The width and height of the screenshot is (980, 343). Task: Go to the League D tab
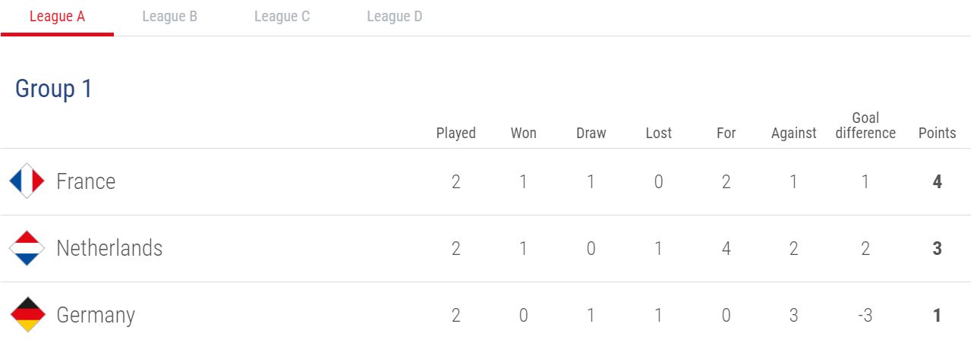click(395, 16)
